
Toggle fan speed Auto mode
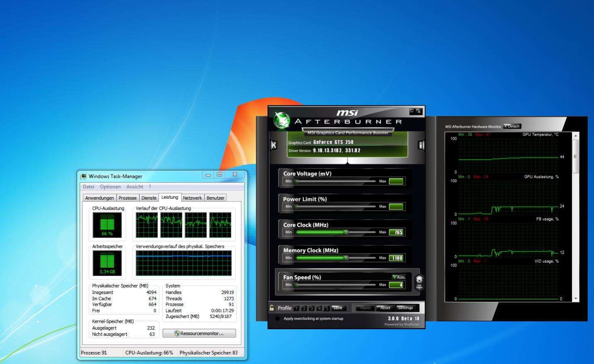tap(398, 277)
